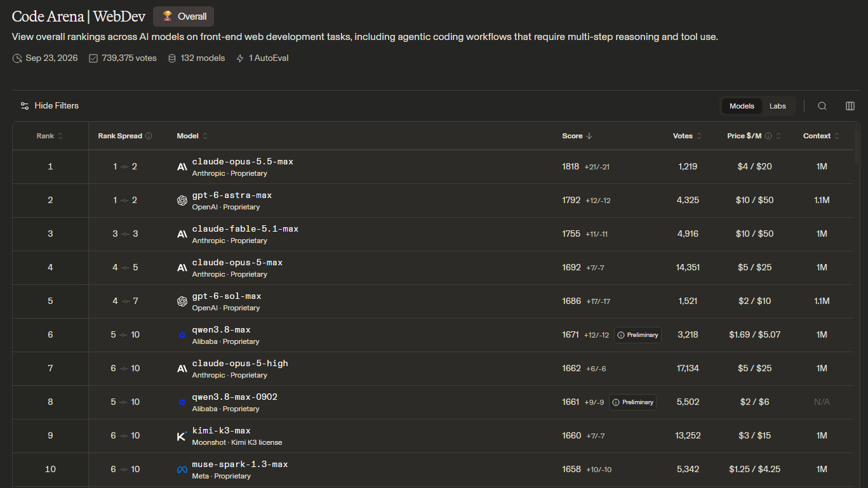Click the Meta · Proprietary text
The width and height of the screenshot is (868, 488).
coord(222,476)
